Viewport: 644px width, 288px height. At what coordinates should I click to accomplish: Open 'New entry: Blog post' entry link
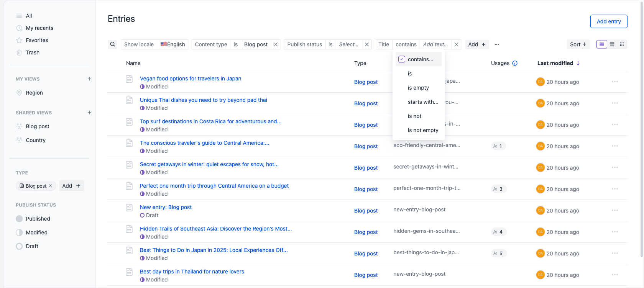coord(166,207)
